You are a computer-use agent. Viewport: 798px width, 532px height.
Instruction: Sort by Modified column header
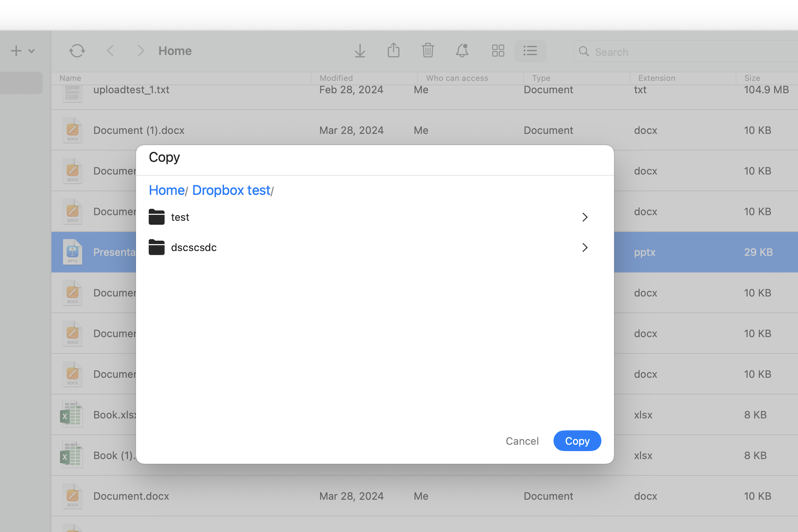(x=336, y=78)
